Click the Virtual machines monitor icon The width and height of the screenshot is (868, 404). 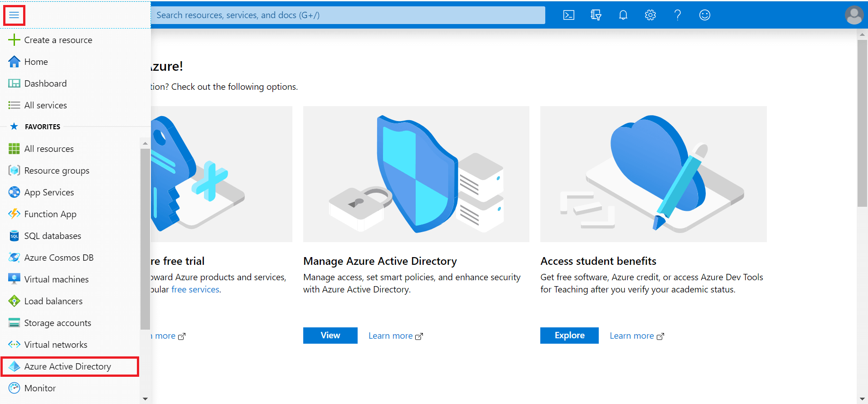[14, 279]
